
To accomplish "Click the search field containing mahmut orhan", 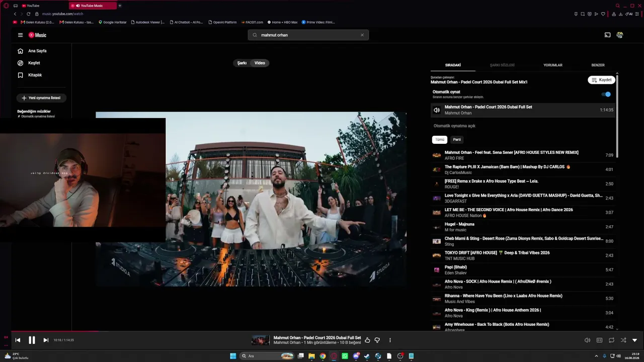I will coord(308,35).
